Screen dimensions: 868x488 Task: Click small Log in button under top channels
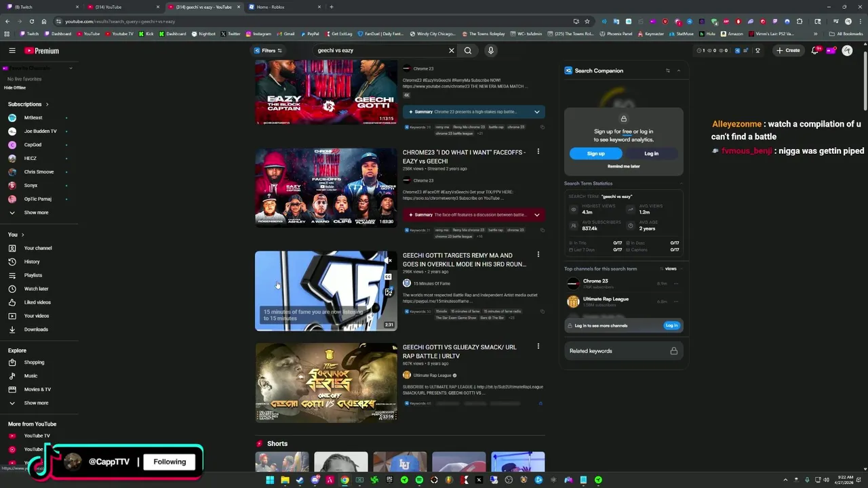(671, 325)
